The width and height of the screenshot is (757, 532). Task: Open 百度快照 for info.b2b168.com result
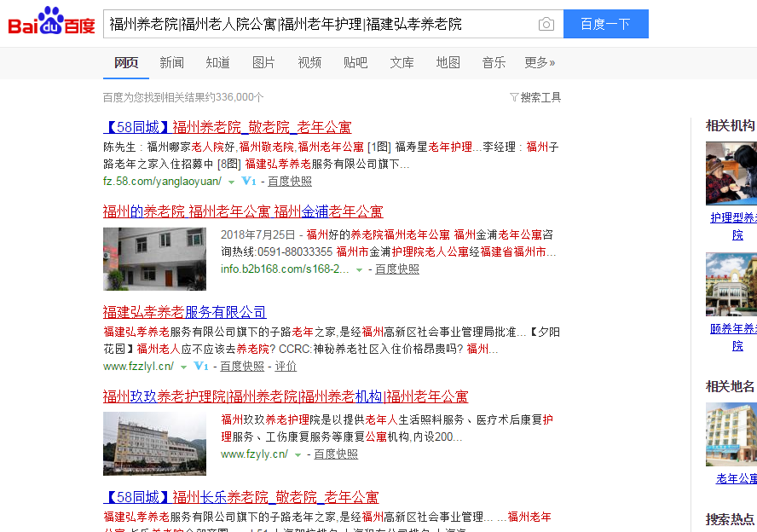click(397, 269)
